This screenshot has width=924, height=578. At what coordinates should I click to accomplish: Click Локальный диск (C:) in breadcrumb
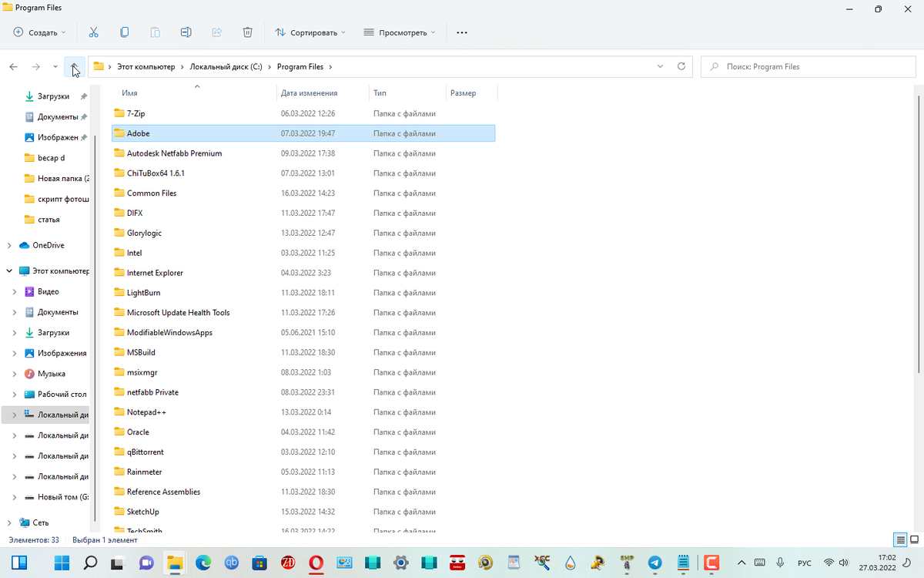[x=226, y=67]
